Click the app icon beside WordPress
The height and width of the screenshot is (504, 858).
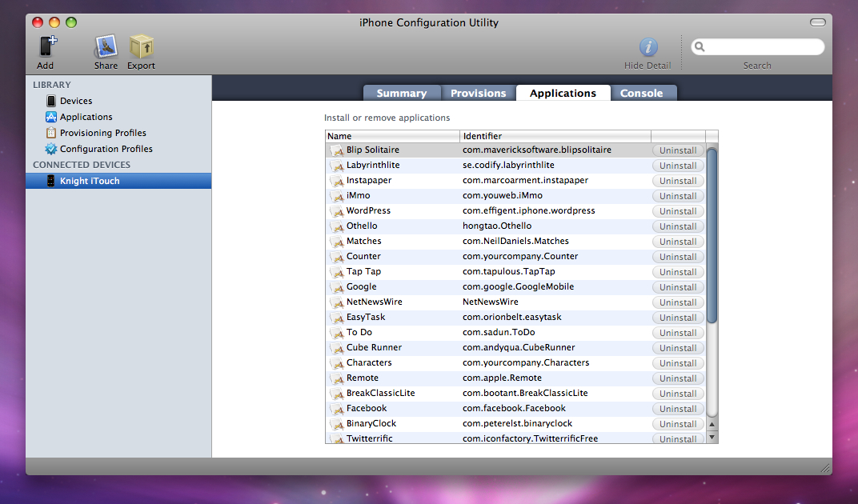[336, 210]
